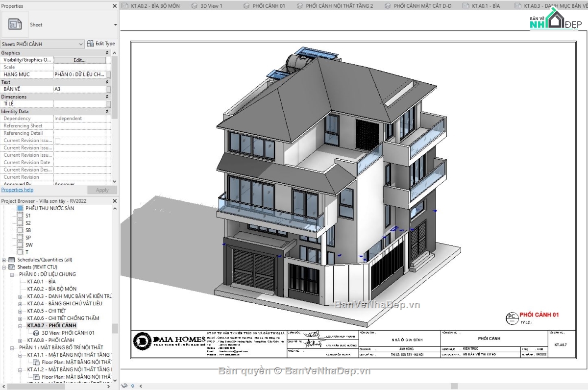Select the SB item icon
Image resolution: width=588 pixels, height=390 pixels.
click(x=20, y=230)
